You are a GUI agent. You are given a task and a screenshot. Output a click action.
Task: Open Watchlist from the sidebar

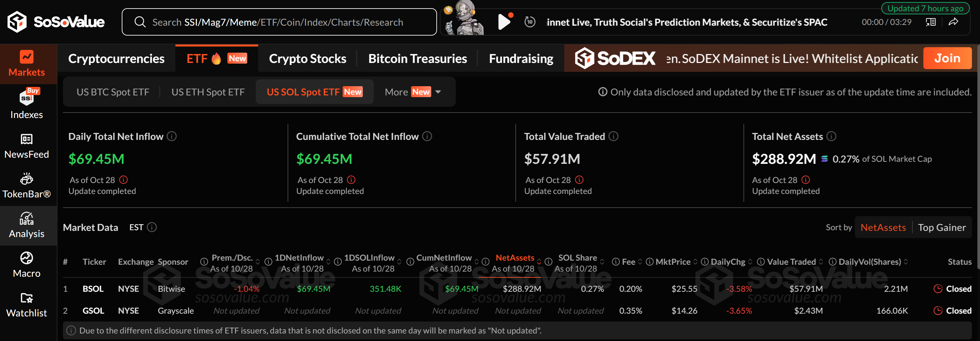pos(27,304)
